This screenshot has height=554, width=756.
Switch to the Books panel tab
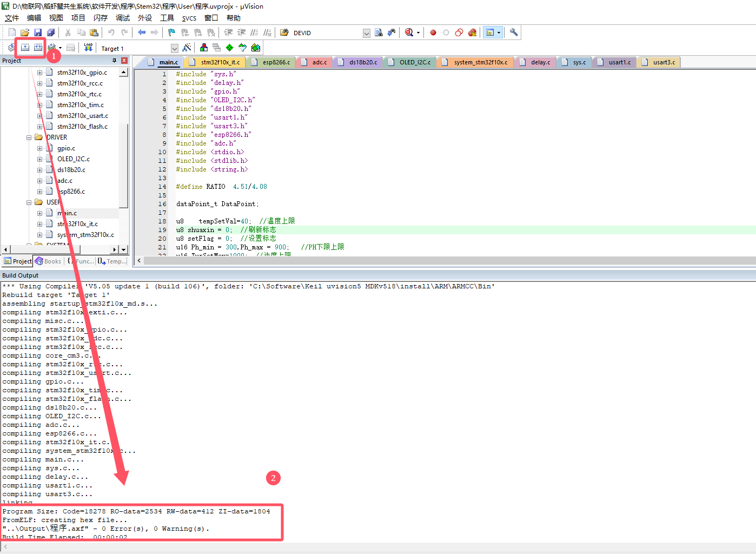48,261
